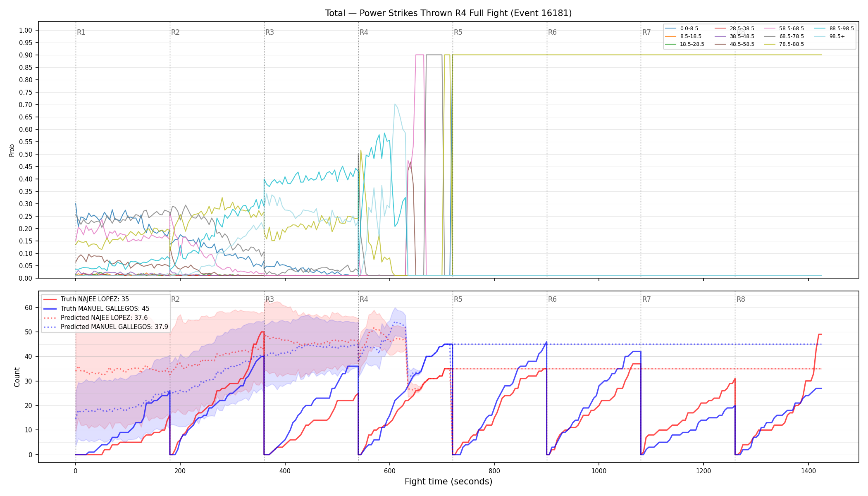Click Predicted MANUEL GALLEGOS: 37.9 legend entry
The width and height of the screenshot is (868, 496).
click(x=106, y=327)
